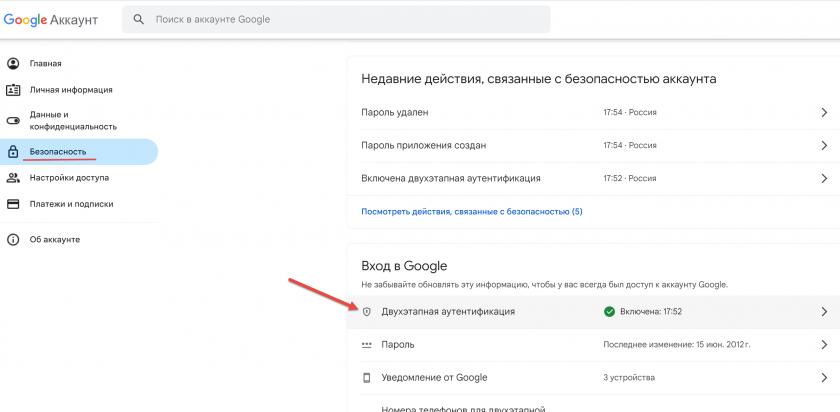Click the Главная home icon in sidebar

(x=13, y=63)
